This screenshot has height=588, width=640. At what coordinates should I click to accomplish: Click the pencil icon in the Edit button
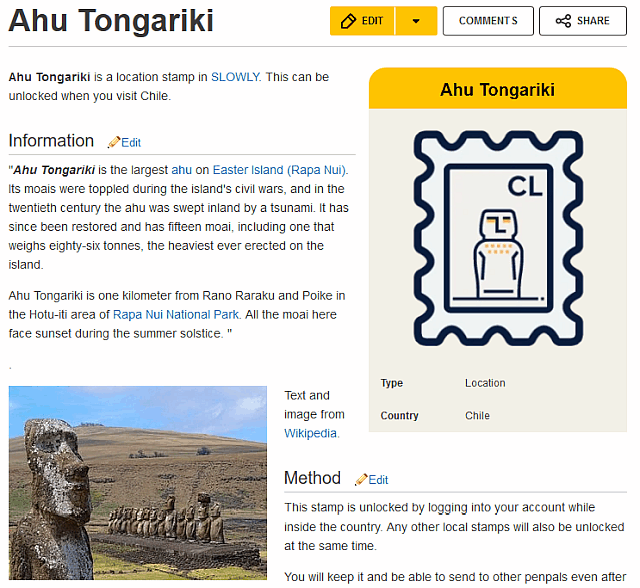[348, 21]
